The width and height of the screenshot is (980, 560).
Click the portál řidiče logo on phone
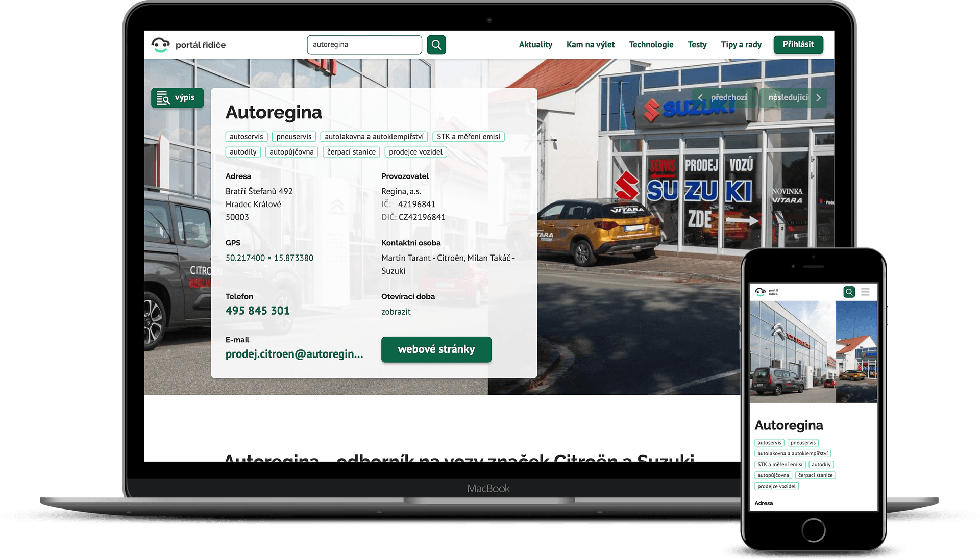click(x=767, y=292)
